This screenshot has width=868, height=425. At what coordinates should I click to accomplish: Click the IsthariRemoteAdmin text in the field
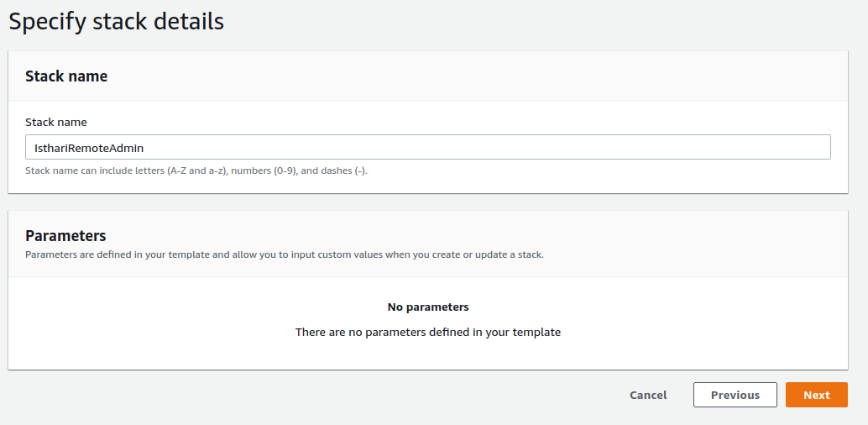tap(89, 148)
